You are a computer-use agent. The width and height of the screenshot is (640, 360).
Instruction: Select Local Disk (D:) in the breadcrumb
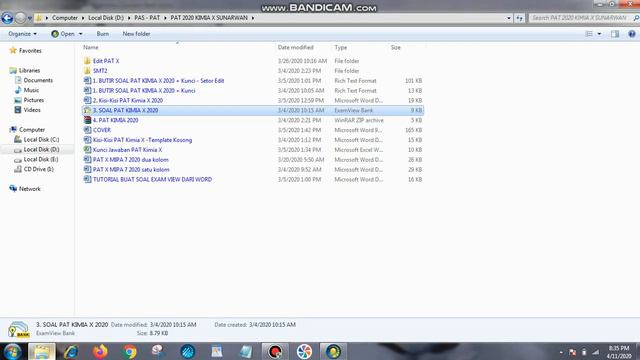pos(106,18)
